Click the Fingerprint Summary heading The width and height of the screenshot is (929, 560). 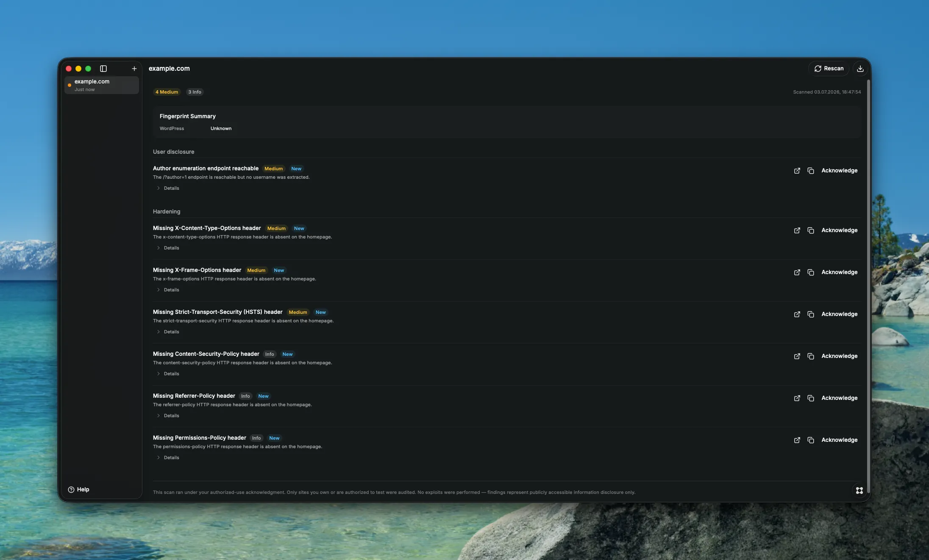tap(188, 116)
